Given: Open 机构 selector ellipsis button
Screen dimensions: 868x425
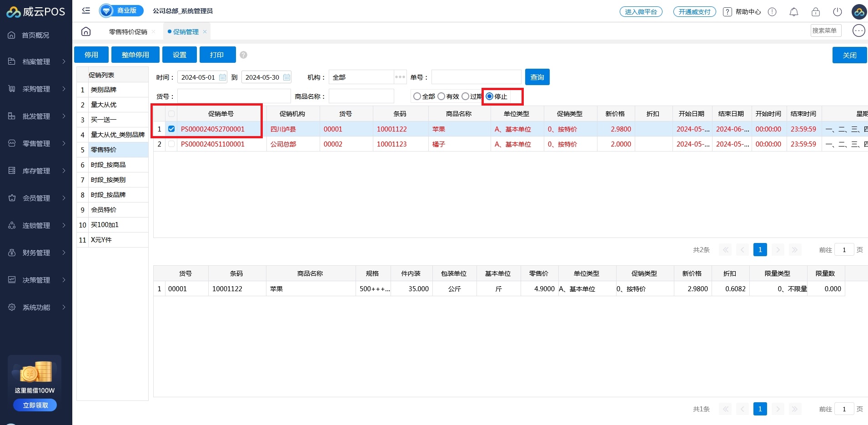Looking at the screenshot, I should [400, 77].
